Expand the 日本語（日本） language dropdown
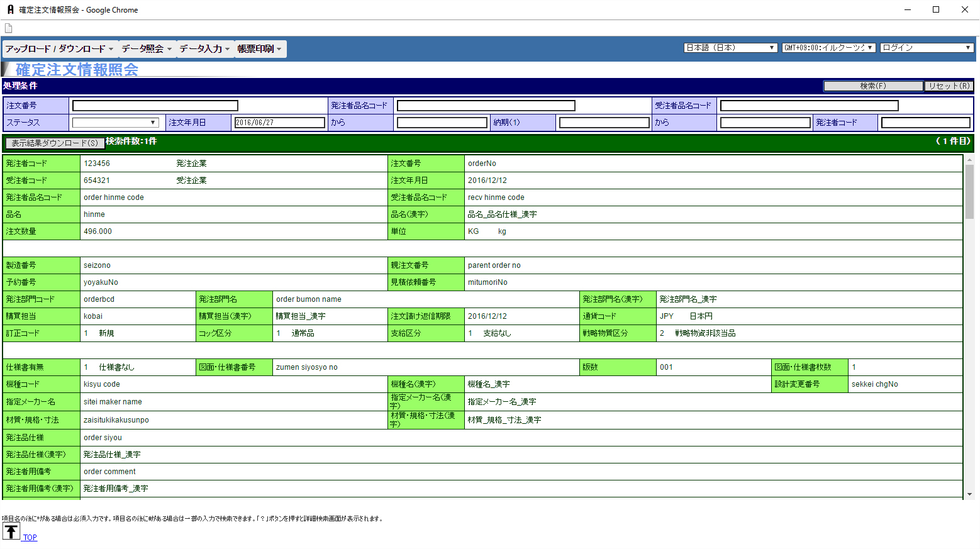Screen dimensions: 980x549 point(731,48)
